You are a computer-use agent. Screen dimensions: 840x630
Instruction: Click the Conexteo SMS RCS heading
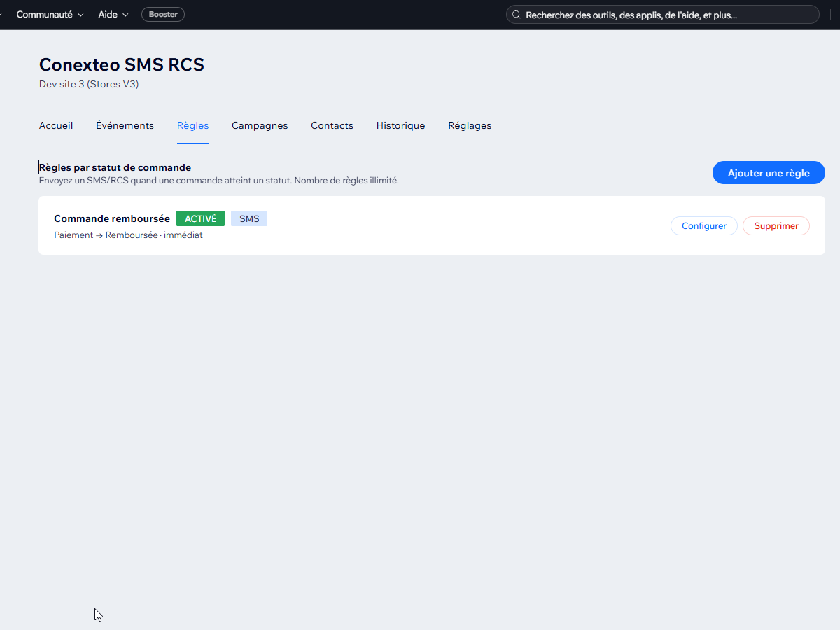click(122, 64)
